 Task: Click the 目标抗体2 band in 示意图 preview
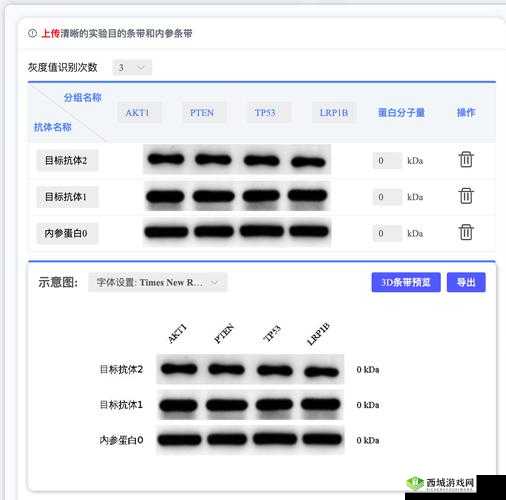coord(250,369)
